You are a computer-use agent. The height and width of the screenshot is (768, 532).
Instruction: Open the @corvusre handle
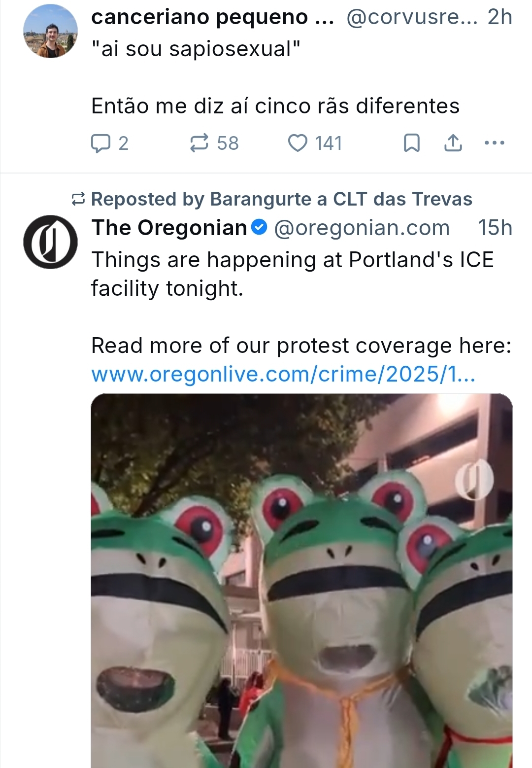pyautogui.click(x=412, y=17)
